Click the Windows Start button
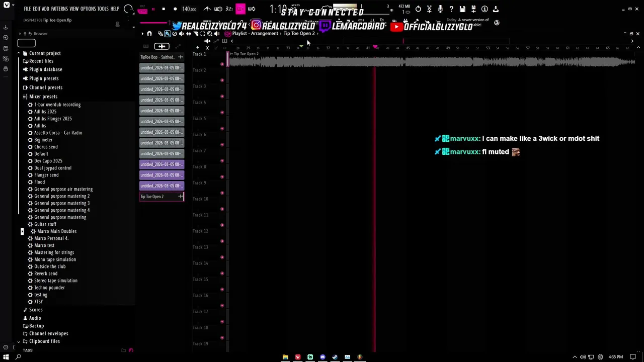The height and width of the screenshot is (362, 644). pos(6,357)
